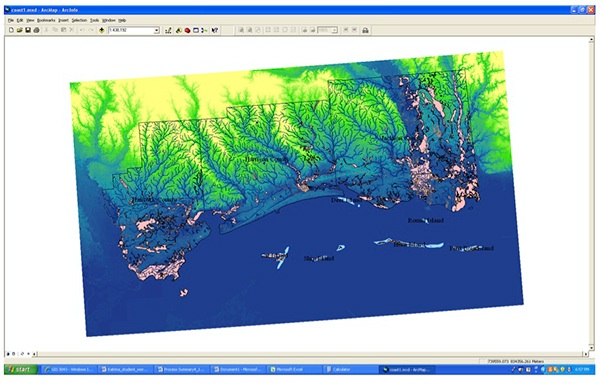600x385 pixels.
Task: Open ArcCatalog from the toolbar
Action: (x=179, y=30)
